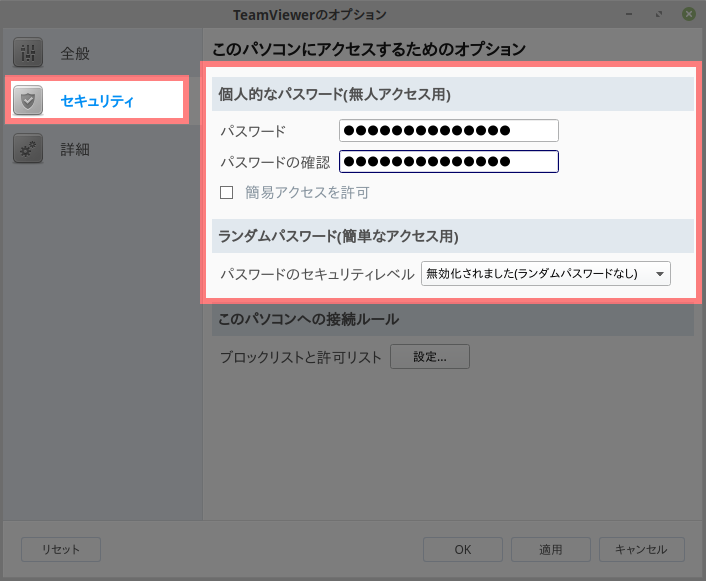Maximize the TeamViewer options window
The width and height of the screenshot is (706, 581).
(659, 14)
